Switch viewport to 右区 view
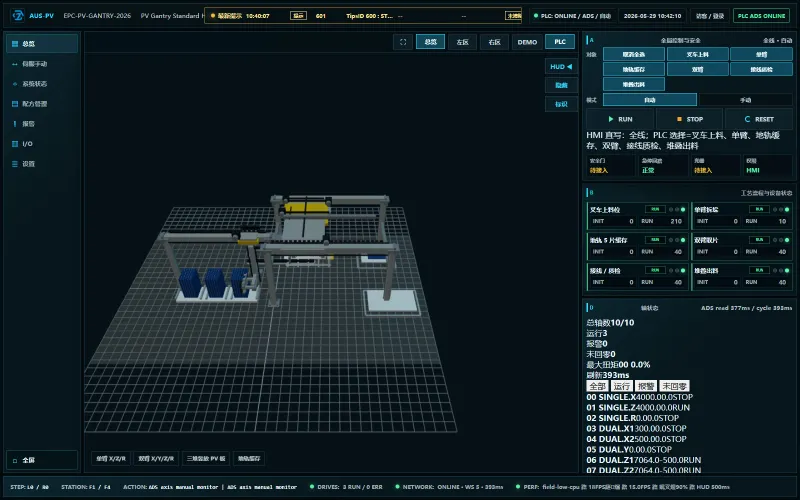800x500 pixels. (494, 42)
